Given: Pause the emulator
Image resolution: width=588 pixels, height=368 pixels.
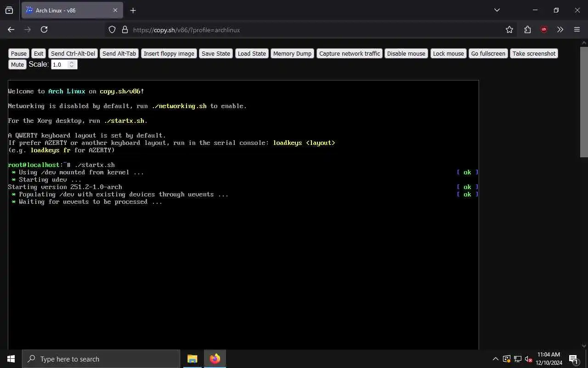Looking at the screenshot, I should 19,53.
